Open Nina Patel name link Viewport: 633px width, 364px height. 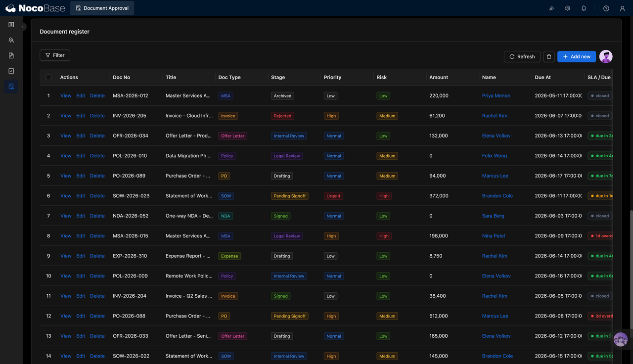[494, 236]
